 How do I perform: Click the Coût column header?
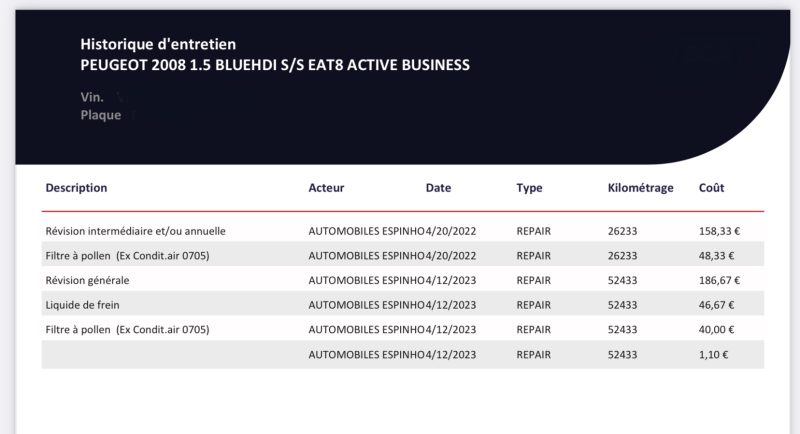712,188
